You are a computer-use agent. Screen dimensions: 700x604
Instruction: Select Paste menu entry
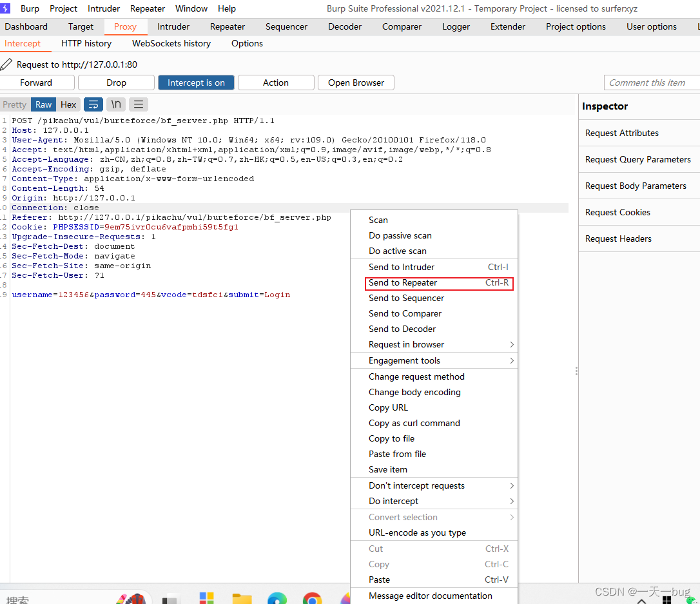(x=434, y=580)
